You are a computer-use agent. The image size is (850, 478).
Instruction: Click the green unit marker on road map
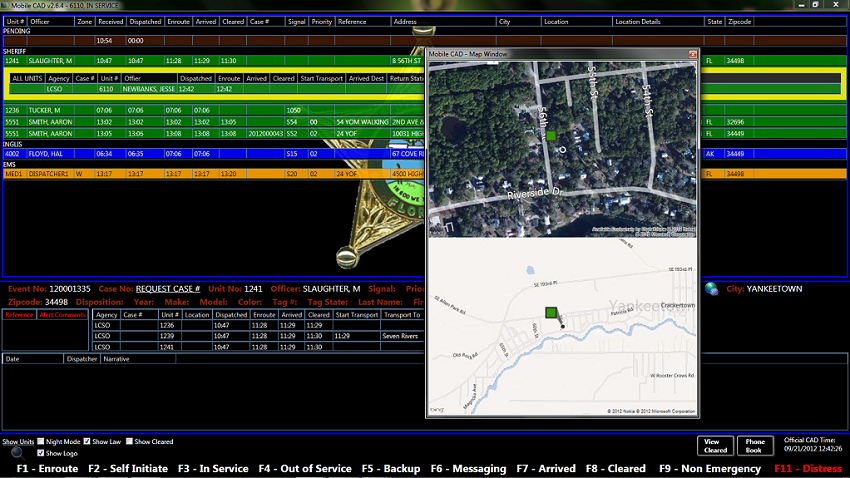point(551,313)
